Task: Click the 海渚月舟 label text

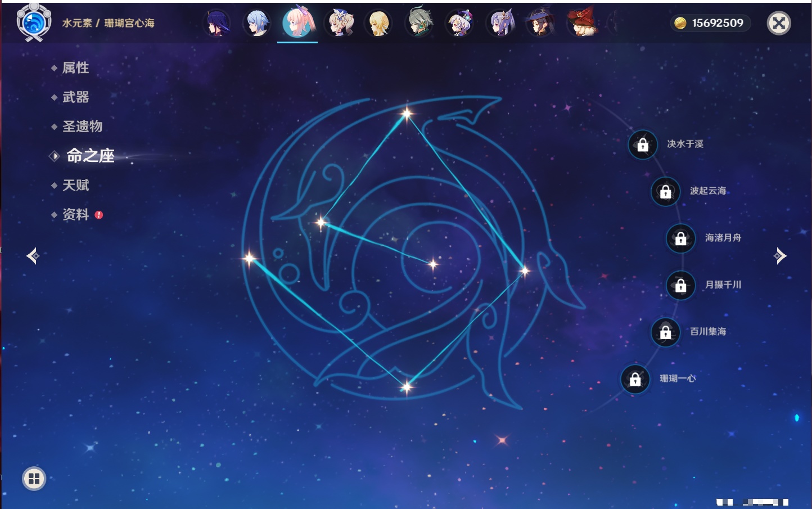Action: (723, 238)
